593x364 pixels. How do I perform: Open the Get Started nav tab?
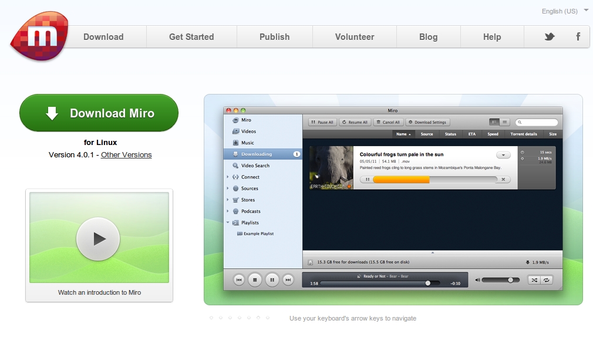191,36
